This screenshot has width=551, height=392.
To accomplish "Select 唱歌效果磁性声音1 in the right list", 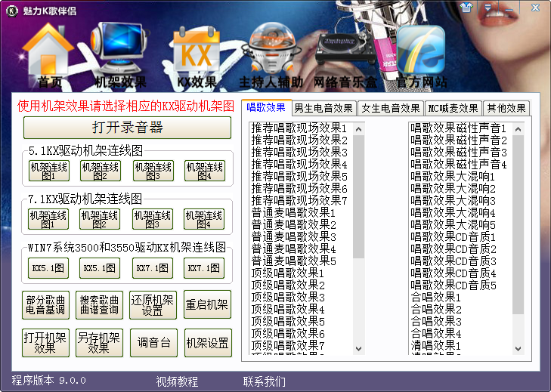I will (x=459, y=128).
